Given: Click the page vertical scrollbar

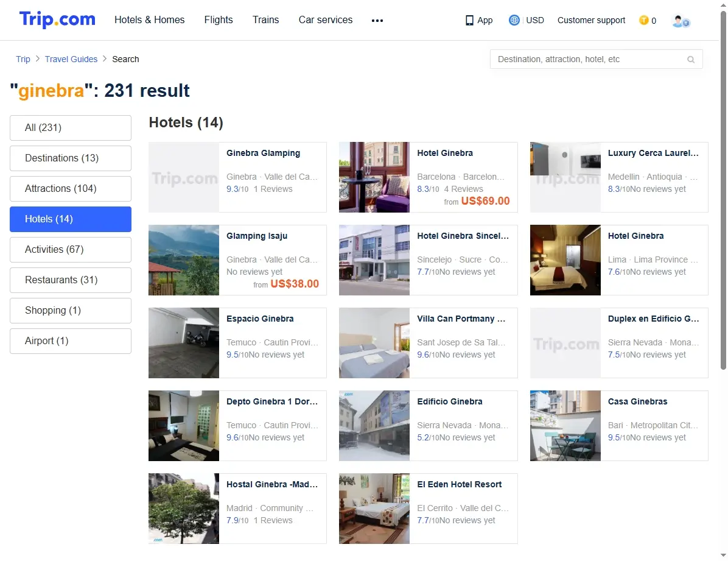Looking at the screenshot, I should pos(723,190).
